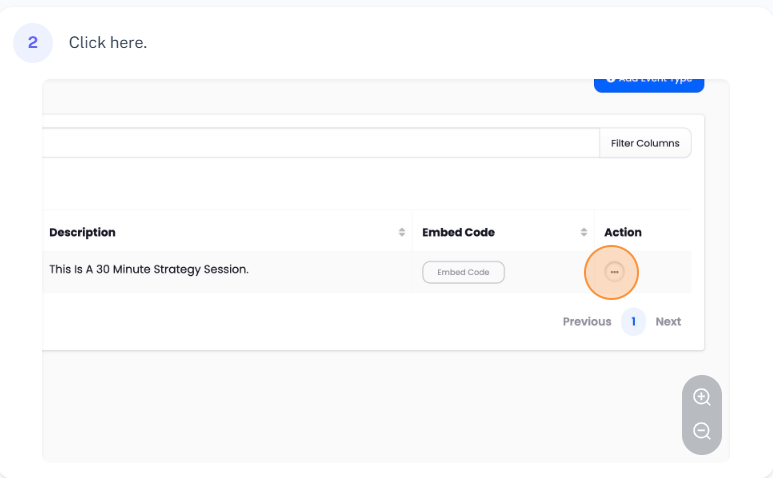Click the zoom in magnifier icon
The height and width of the screenshot is (478, 773).
click(702, 397)
